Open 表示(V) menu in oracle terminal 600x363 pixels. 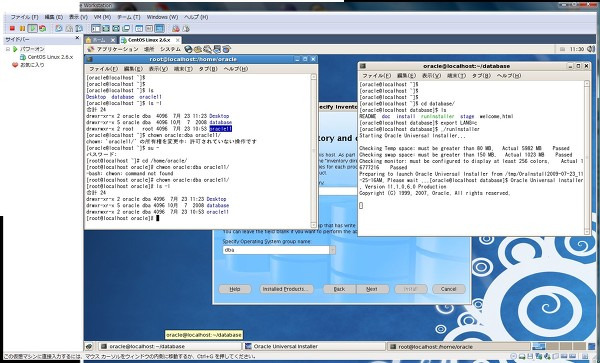click(x=431, y=76)
